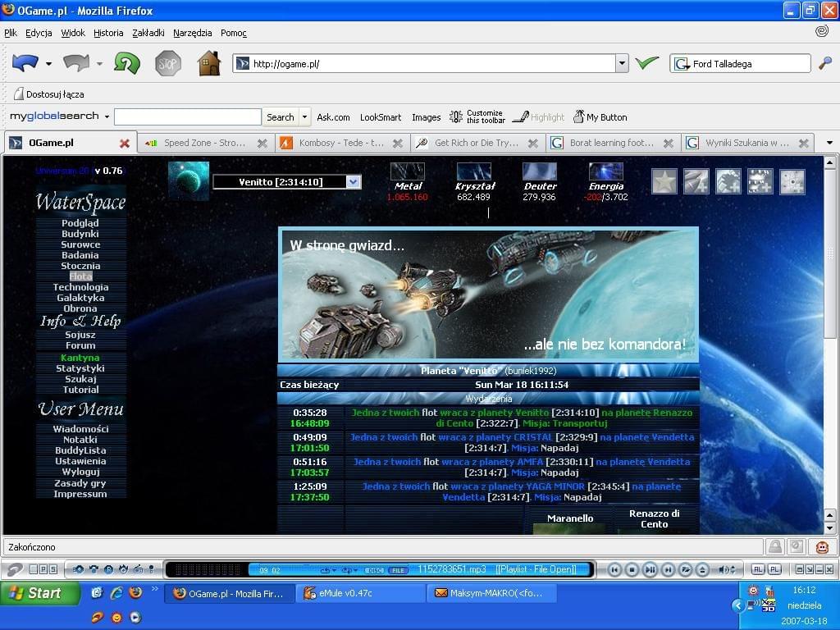
Task: Click the Kryształ resource icon
Action: pyautogui.click(x=473, y=171)
